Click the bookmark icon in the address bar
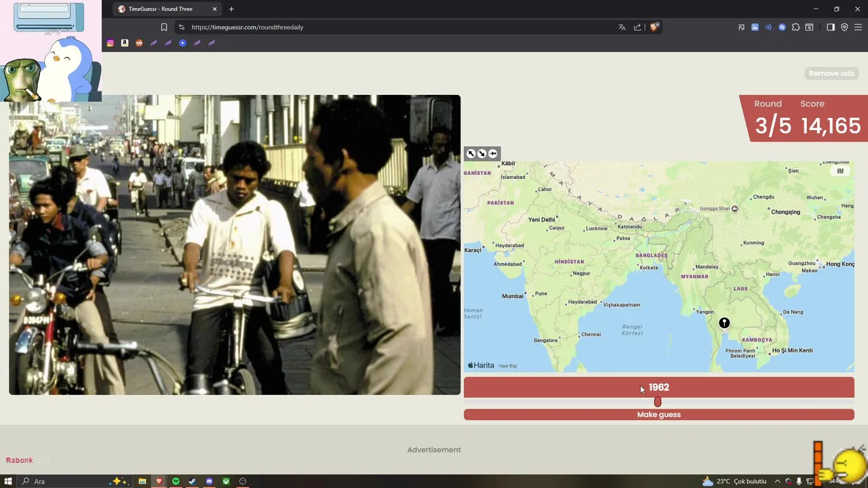Viewport: 868px width, 488px height. tap(163, 27)
